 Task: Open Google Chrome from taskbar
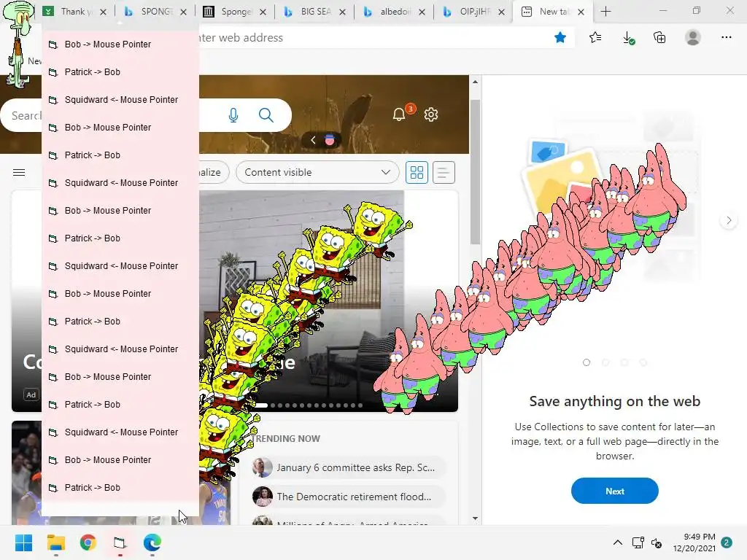[88, 542]
